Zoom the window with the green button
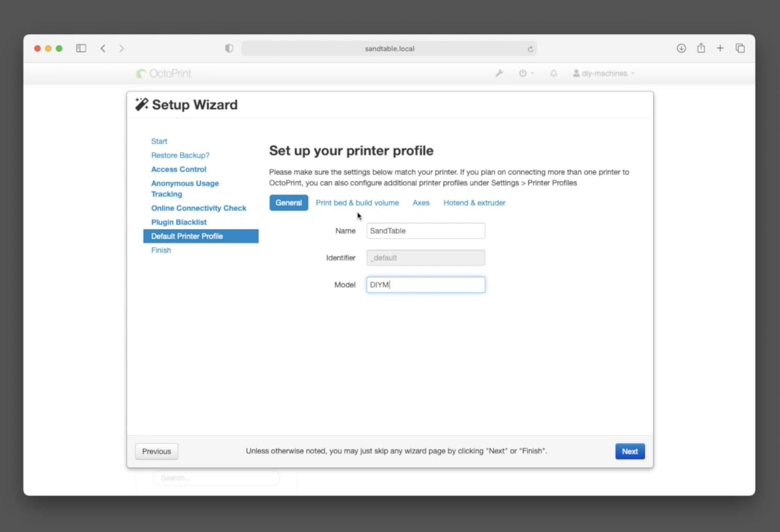Viewport: 780px width, 532px height. pos(59,48)
